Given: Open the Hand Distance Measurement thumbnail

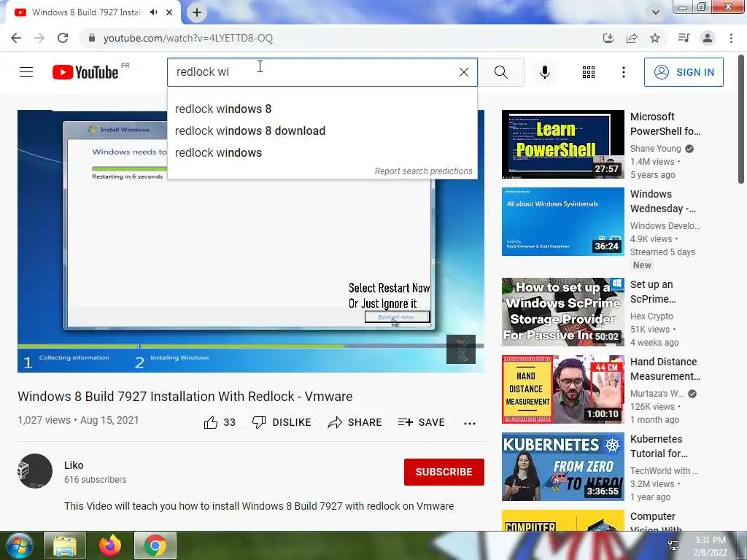Looking at the screenshot, I should tap(562, 389).
